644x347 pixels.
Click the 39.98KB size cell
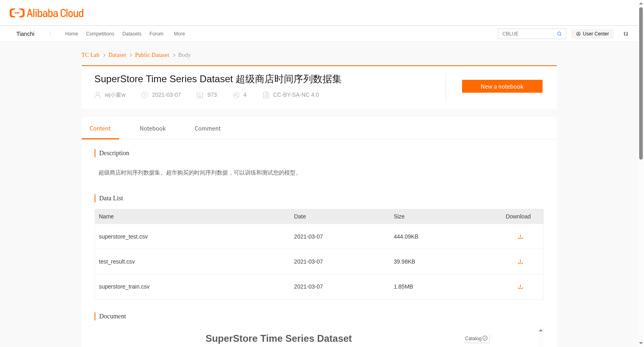[405, 262]
